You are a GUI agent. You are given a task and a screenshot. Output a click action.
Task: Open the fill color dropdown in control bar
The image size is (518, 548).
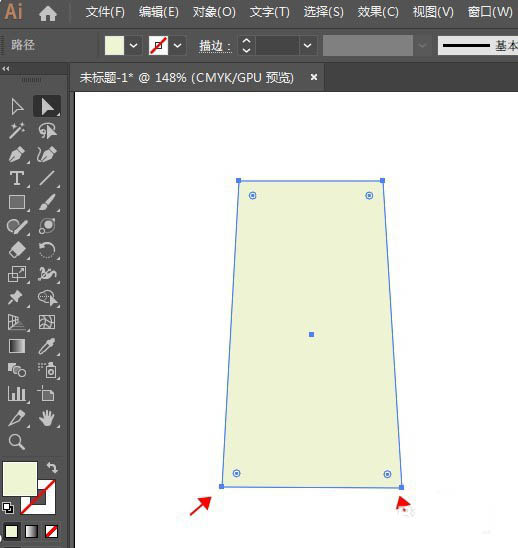coord(134,45)
